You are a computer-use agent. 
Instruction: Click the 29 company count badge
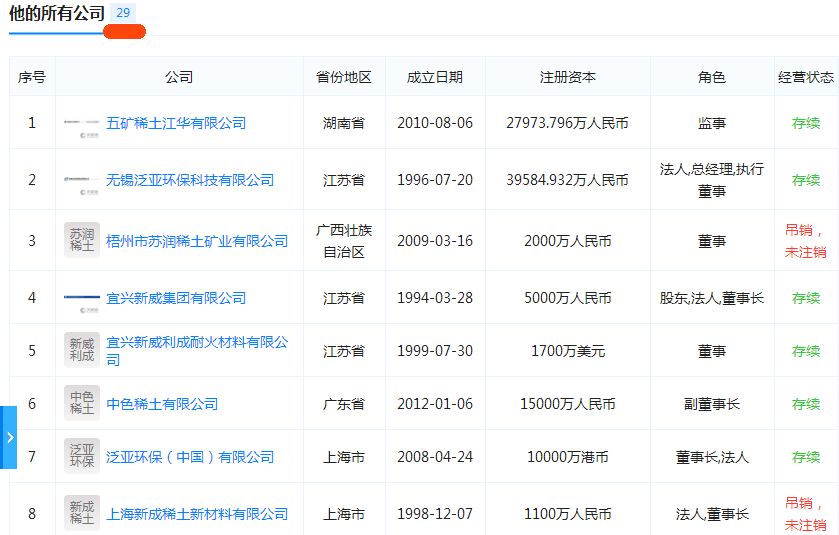tap(123, 13)
